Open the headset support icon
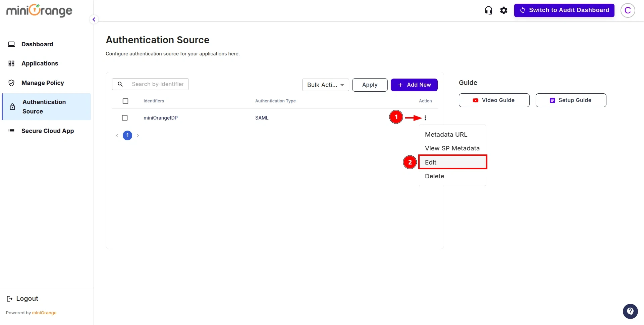This screenshot has height=325, width=644. 488,10
